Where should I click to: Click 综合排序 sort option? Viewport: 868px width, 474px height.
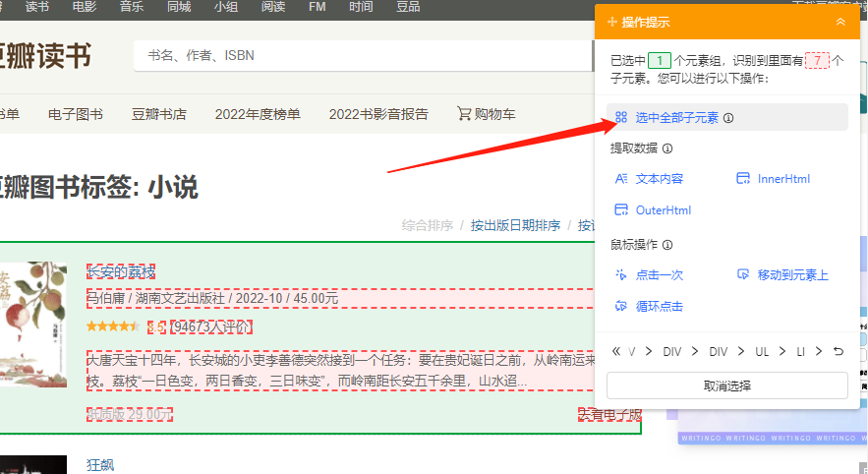click(x=428, y=225)
